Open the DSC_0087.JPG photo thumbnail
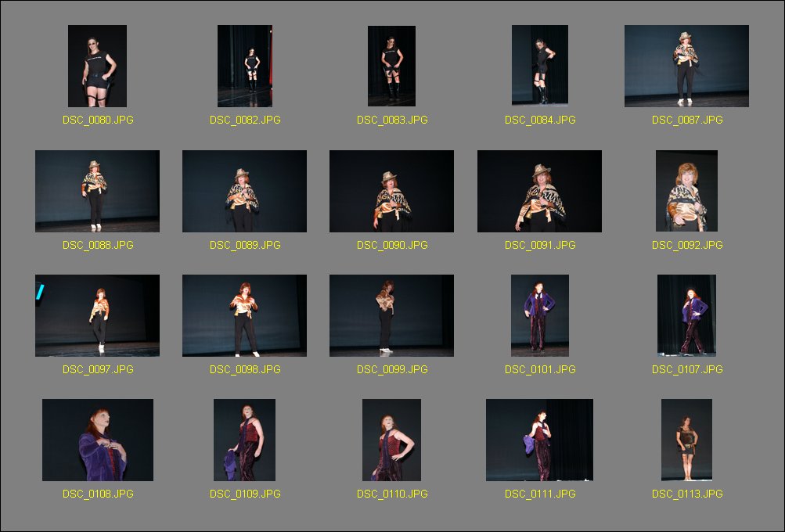This screenshot has height=532, width=785. click(686, 66)
